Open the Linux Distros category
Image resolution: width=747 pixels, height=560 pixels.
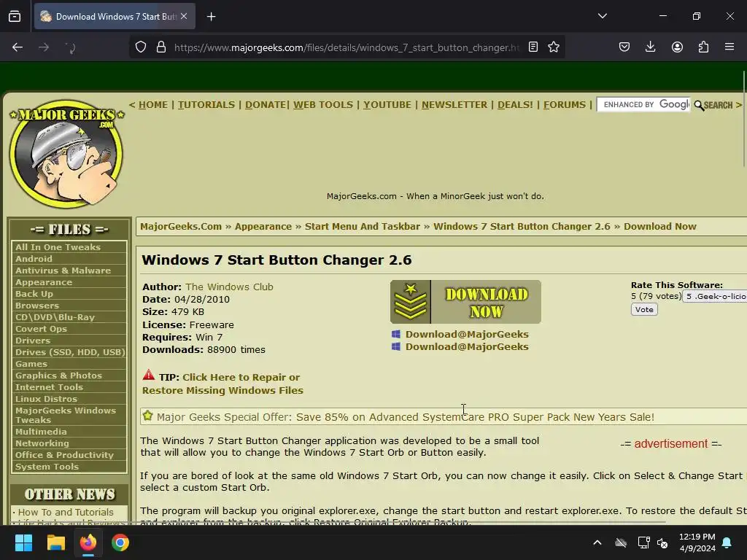(x=46, y=399)
